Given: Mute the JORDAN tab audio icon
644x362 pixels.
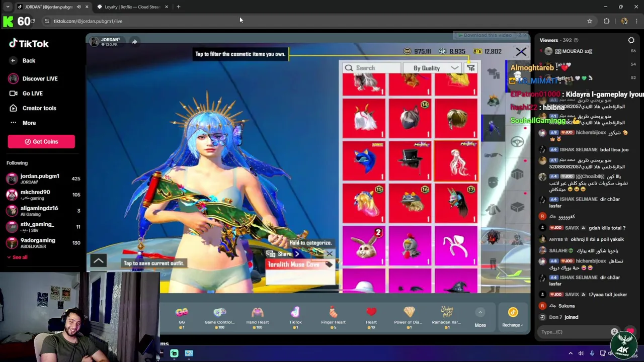Looking at the screenshot, I should click(x=78, y=7).
